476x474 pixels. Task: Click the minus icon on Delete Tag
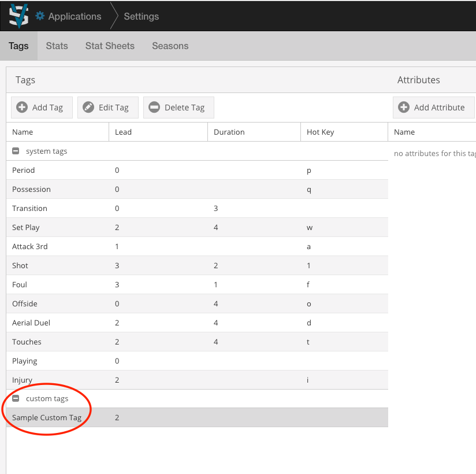click(x=154, y=108)
